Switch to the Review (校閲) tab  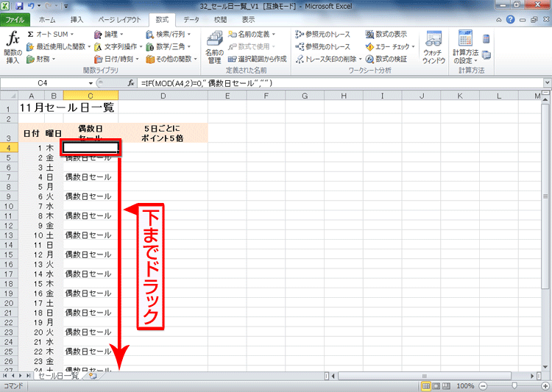220,20
